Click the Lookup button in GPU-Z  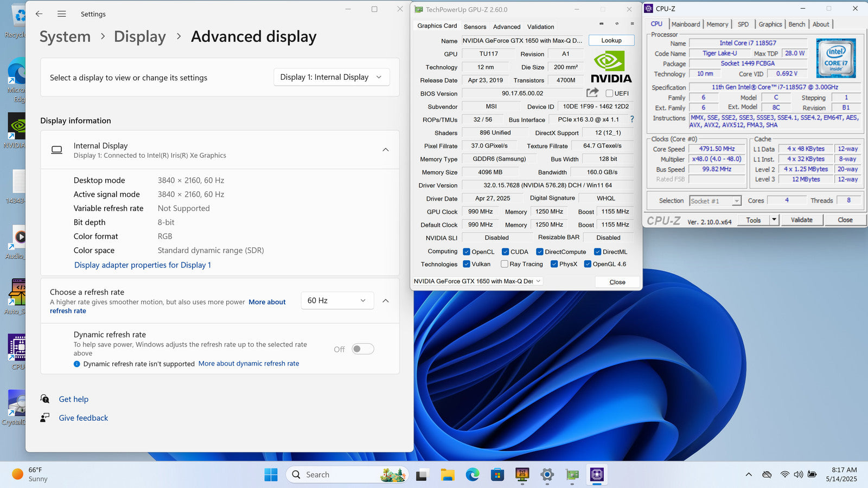click(x=611, y=41)
